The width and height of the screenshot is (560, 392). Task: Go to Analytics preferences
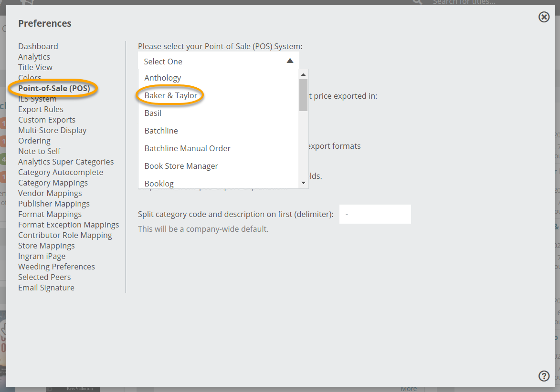click(34, 57)
